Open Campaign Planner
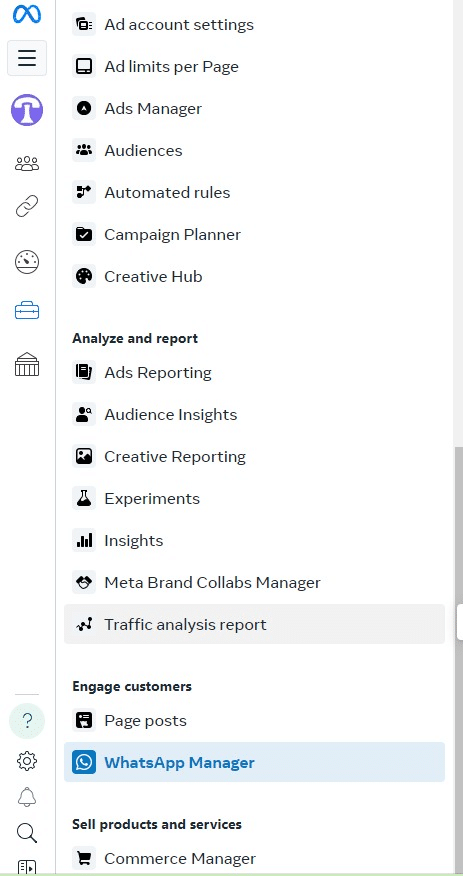Viewport: 463px width, 876px height. [254, 234]
